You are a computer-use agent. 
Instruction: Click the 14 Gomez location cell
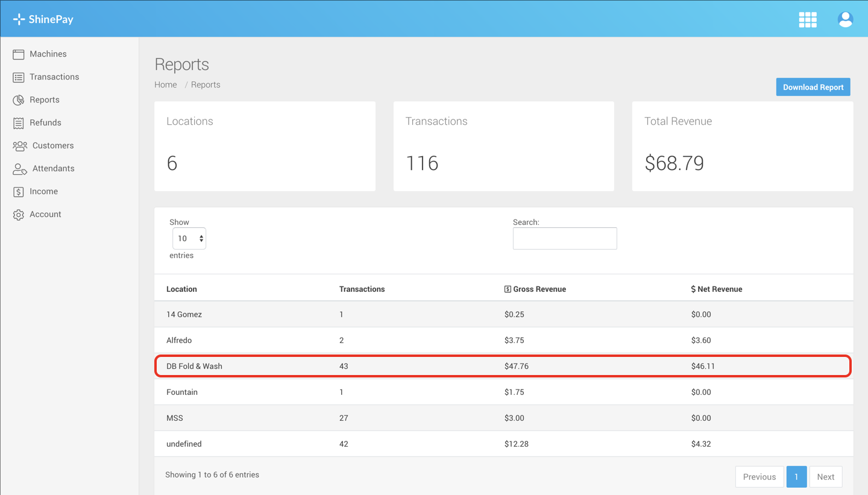pyautogui.click(x=184, y=314)
